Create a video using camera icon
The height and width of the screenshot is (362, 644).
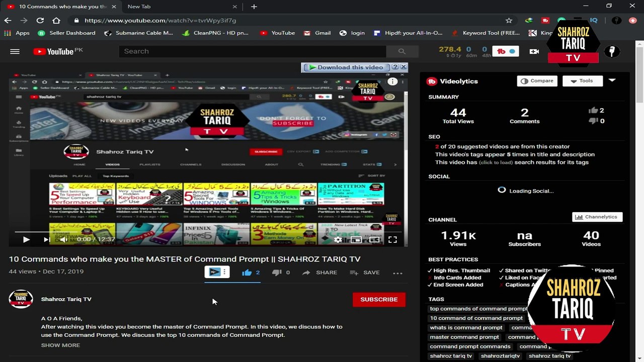point(534,51)
